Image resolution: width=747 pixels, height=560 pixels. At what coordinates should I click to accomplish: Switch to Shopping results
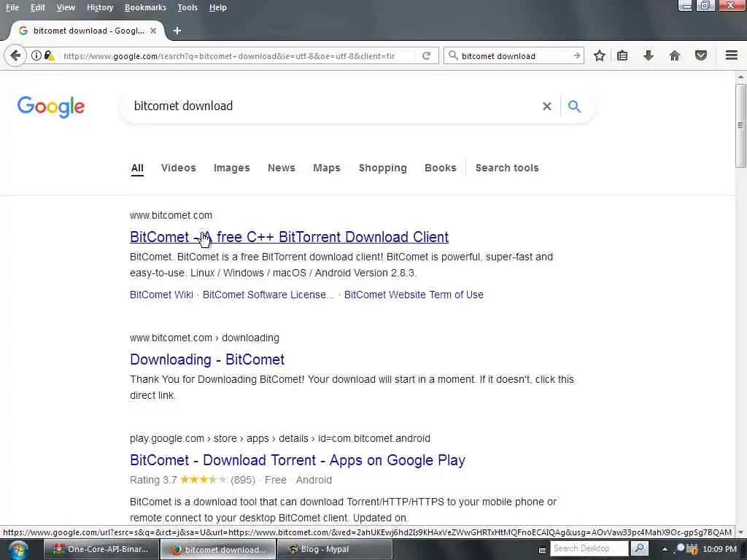[382, 168]
